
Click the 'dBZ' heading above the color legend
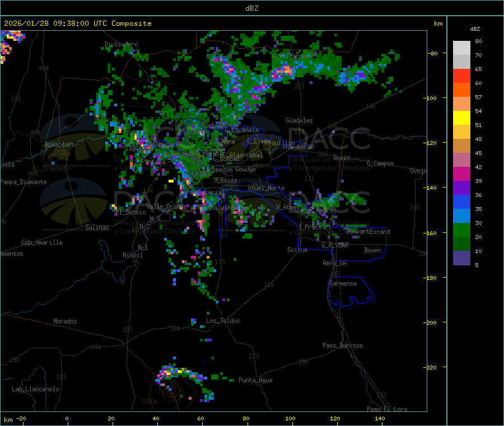[x=475, y=29]
